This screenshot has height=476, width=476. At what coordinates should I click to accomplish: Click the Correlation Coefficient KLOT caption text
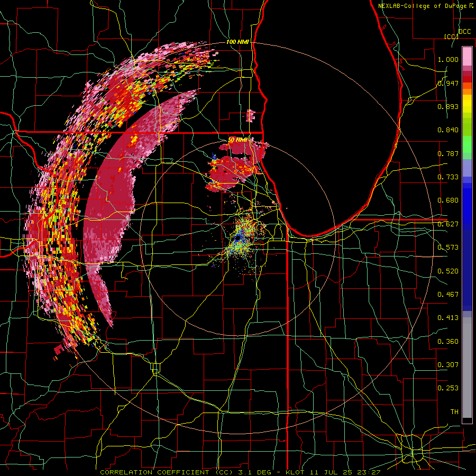[x=240, y=472]
